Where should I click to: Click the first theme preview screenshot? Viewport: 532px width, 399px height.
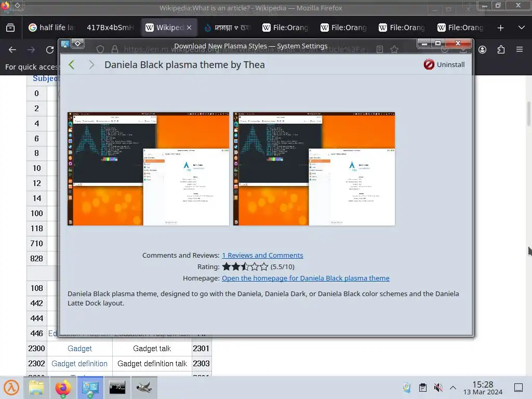148,169
